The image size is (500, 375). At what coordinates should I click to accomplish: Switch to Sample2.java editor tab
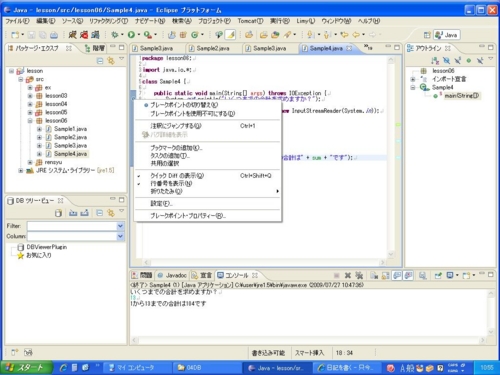click(x=213, y=48)
